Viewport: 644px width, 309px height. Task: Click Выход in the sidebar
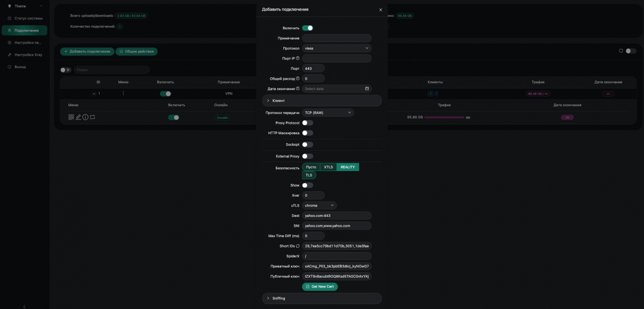coord(24,67)
